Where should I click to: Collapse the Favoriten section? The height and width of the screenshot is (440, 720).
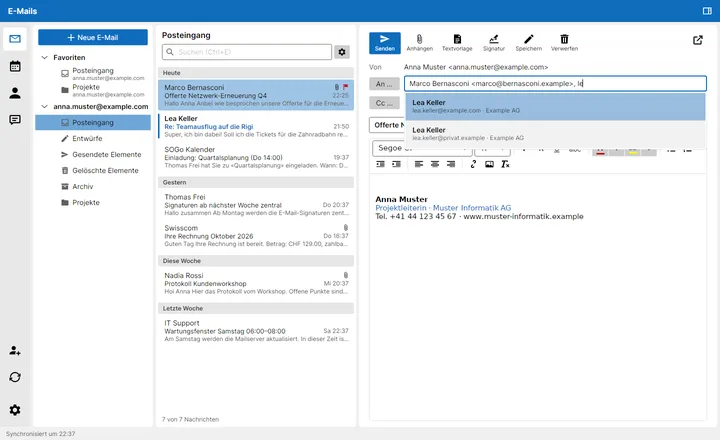(x=45, y=57)
